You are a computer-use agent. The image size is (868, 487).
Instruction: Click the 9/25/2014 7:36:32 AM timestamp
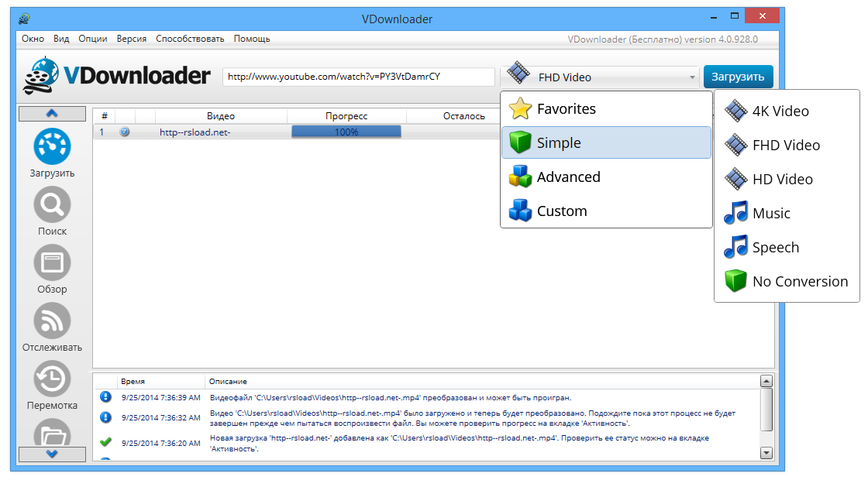tap(161, 418)
